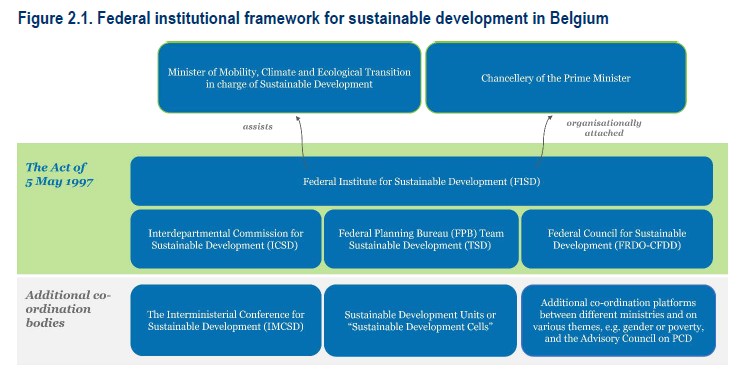The width and height of the screenshot is (747, 375).
Task: Select the Interdepartmental Commission (ICSD) box
Action: [226, 239]
